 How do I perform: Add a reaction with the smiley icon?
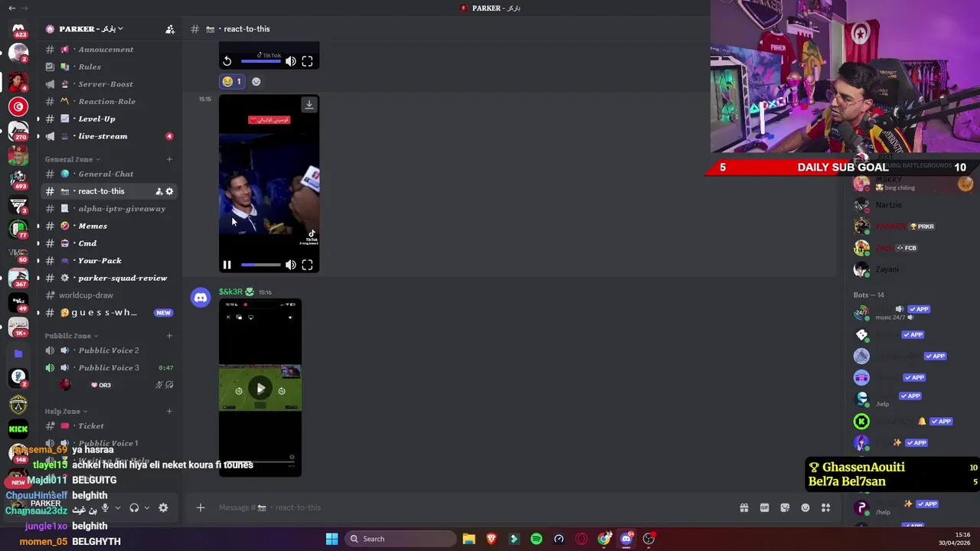pyautogui.click(x=256, y=81)
